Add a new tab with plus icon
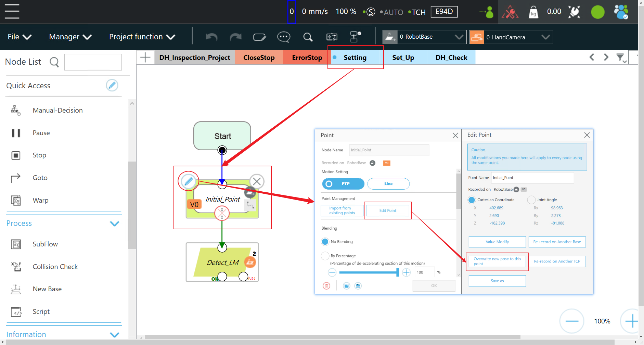Screen dimensions: 644x345 (145, 57)
